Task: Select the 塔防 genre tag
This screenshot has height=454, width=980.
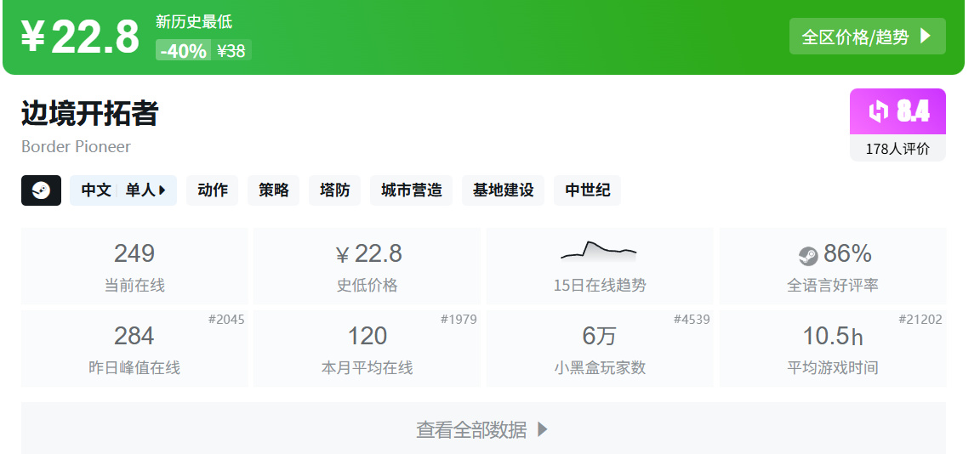Action: pos(335,190)
